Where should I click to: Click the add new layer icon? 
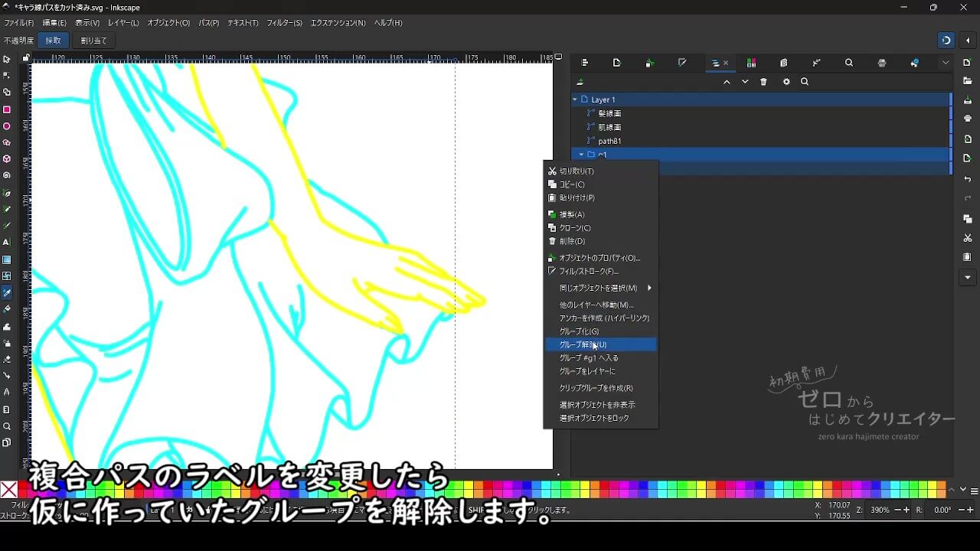(580, 82)
